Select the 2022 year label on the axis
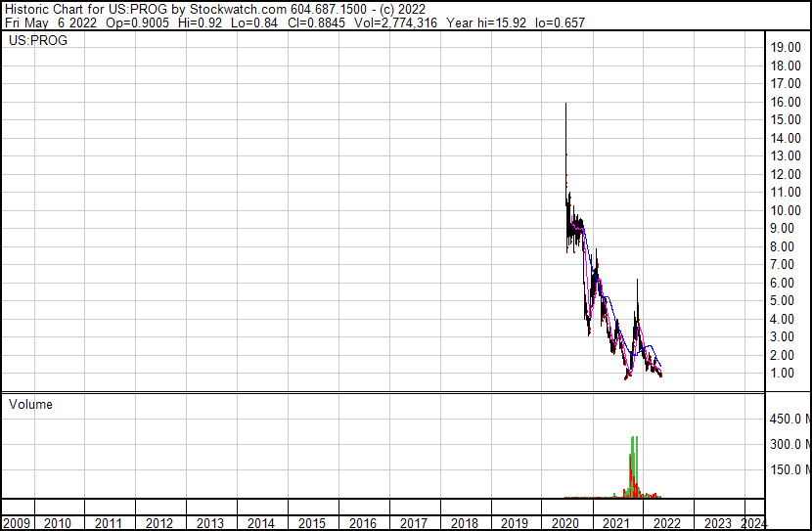This screenshot has height=531, width=812. pos(667,523)
